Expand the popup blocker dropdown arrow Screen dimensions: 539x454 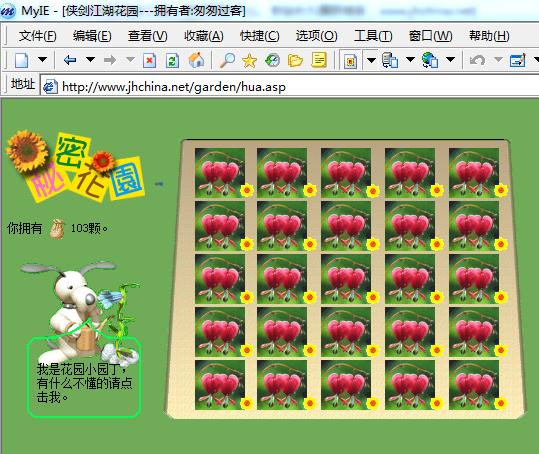(x=371, y=60)
